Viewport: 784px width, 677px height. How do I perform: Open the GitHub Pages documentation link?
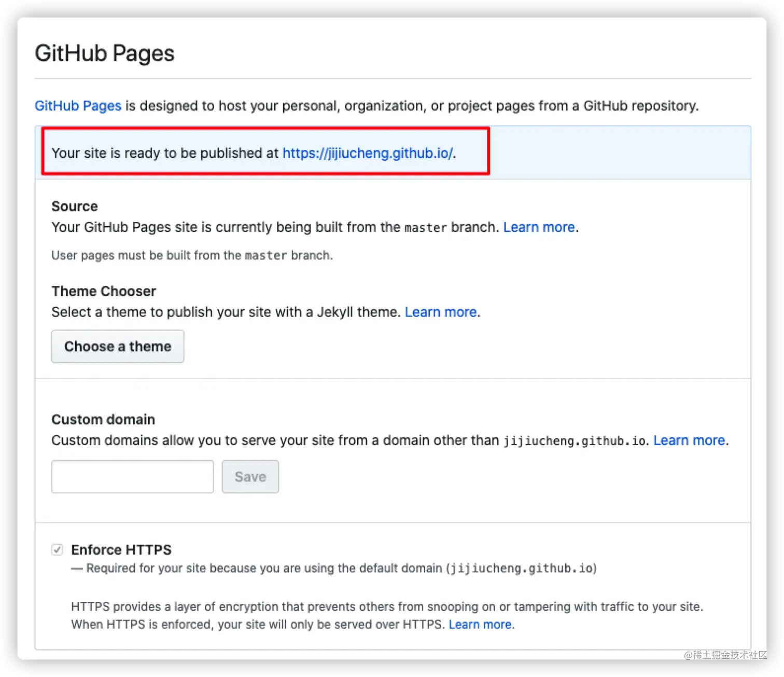pos(78,106)
